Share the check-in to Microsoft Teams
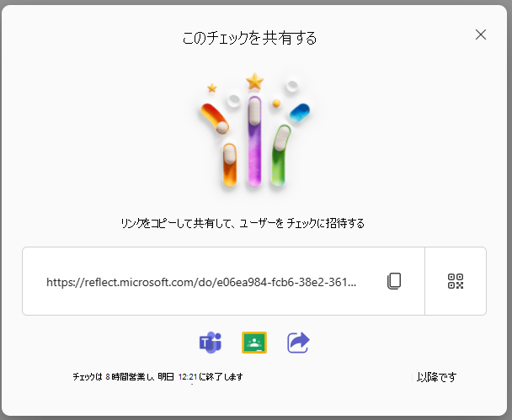 point(211,343)
